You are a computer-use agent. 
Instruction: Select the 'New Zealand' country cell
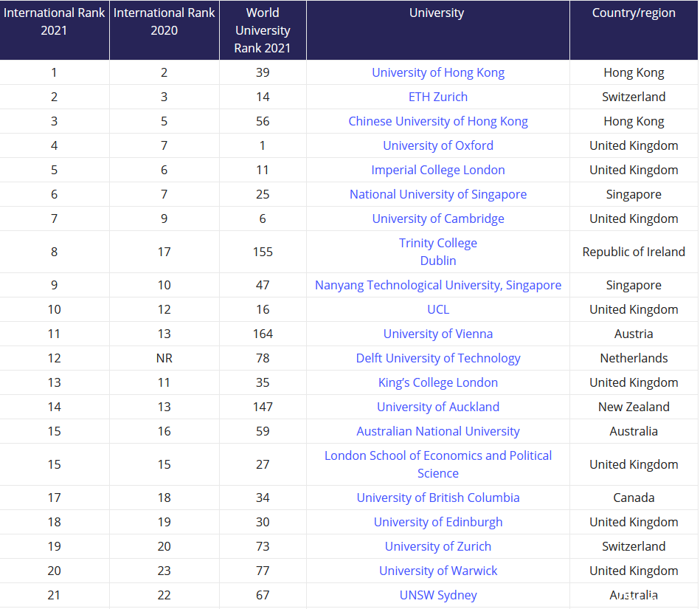634,407
